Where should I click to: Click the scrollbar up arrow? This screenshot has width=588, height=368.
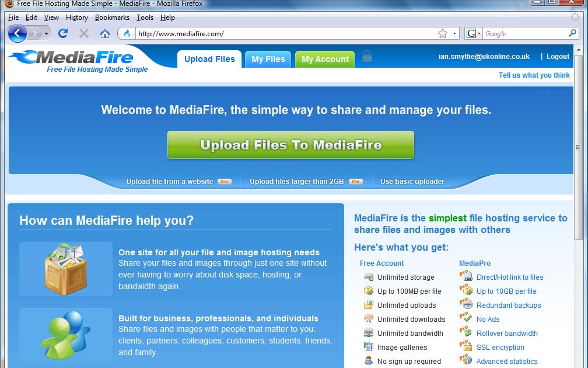coord(578,49)
